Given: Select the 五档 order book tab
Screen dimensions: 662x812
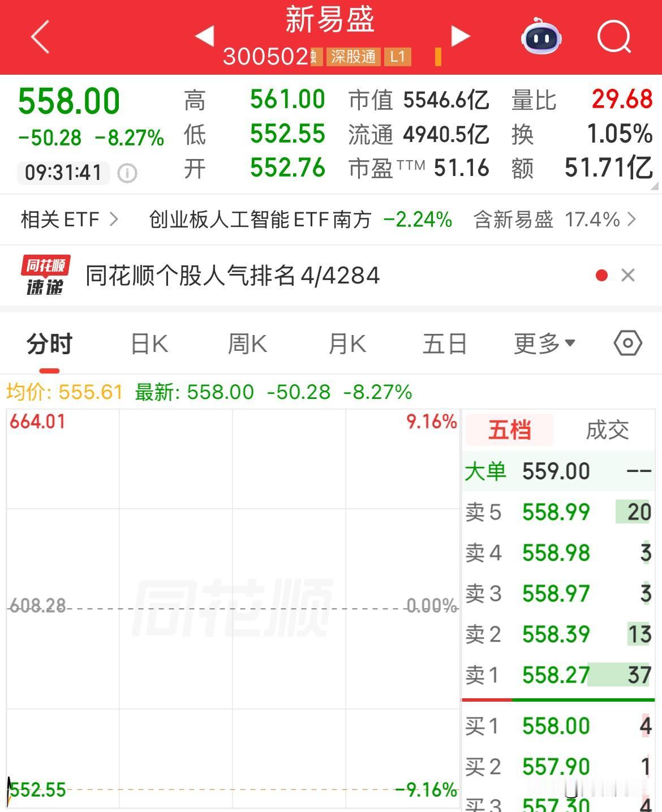Looking at the screenshot, I should (508, 429).
